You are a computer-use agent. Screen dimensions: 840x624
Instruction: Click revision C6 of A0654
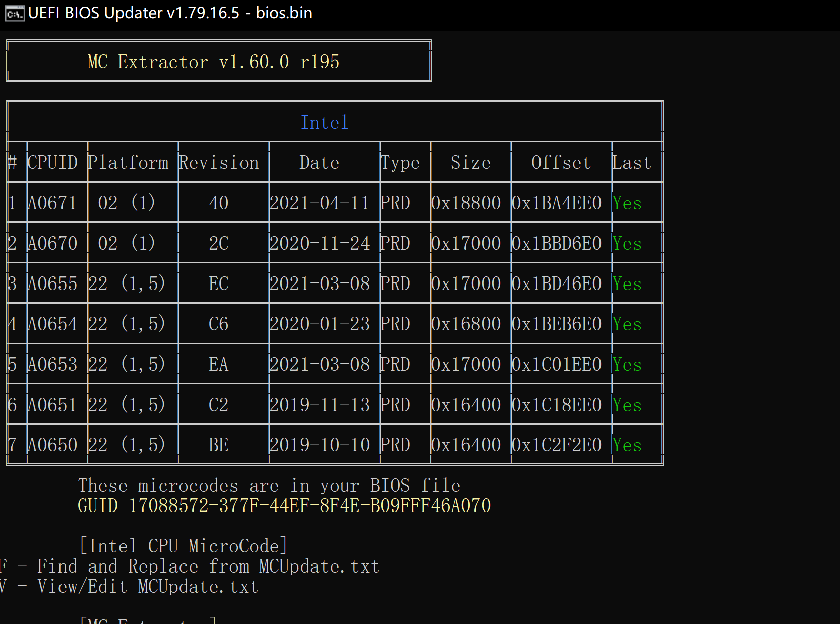[219, 324]
